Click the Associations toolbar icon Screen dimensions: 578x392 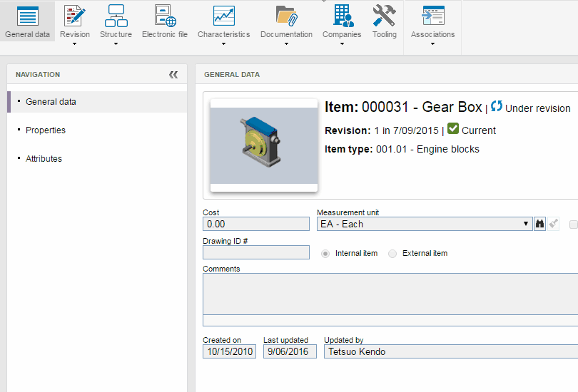pyautogui.click(x=433, y=16)
